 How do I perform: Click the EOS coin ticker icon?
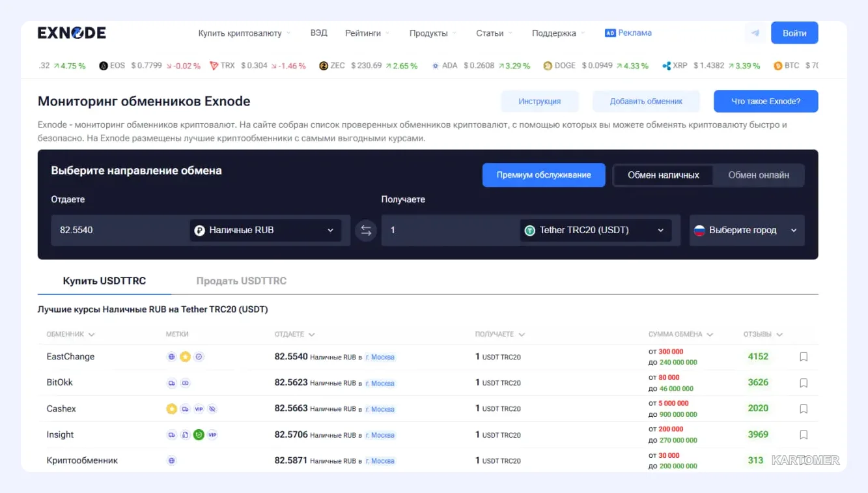click(103, 66)
